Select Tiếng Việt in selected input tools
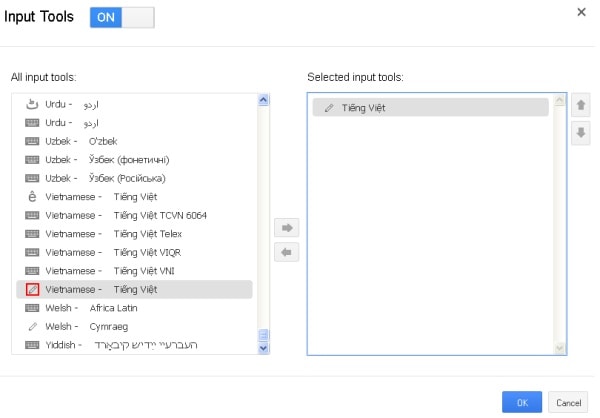Image resolution: width=600 pixels, height=418 pixels. 430,107
